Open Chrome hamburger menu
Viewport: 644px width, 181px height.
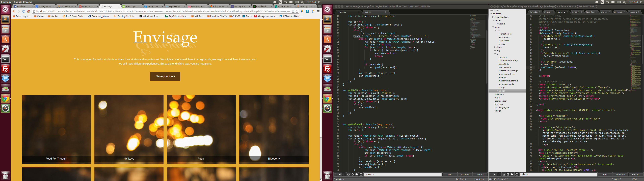[x=318, y=11]
